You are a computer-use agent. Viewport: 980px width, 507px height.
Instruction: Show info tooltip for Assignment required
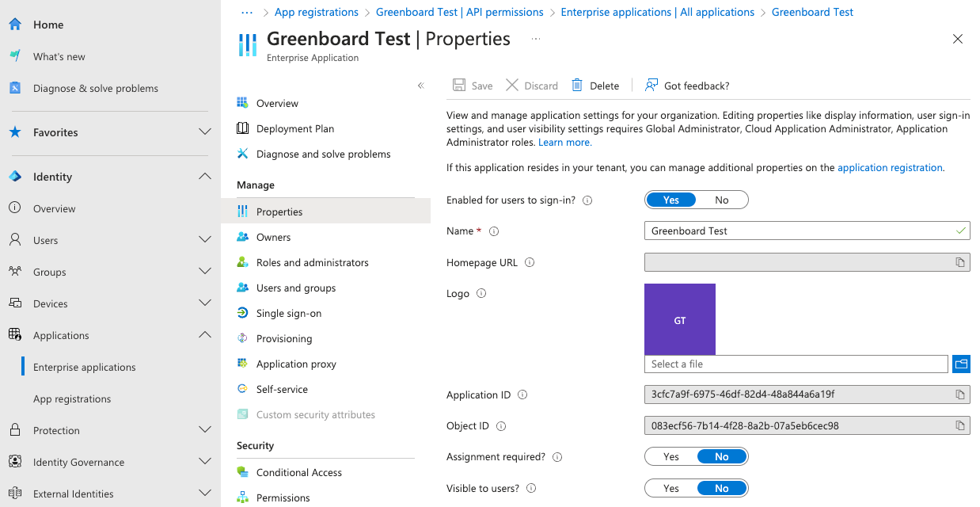click(557, 457)
